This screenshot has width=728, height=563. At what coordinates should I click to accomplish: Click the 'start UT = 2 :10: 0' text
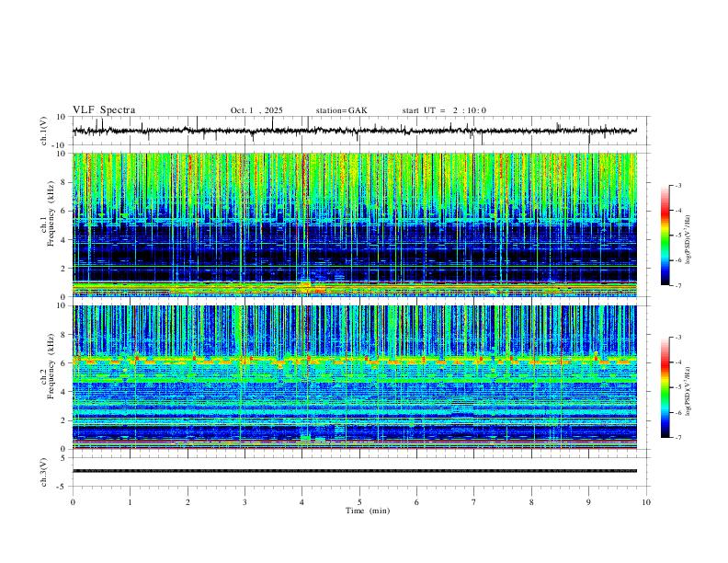[x=444, y=110]
